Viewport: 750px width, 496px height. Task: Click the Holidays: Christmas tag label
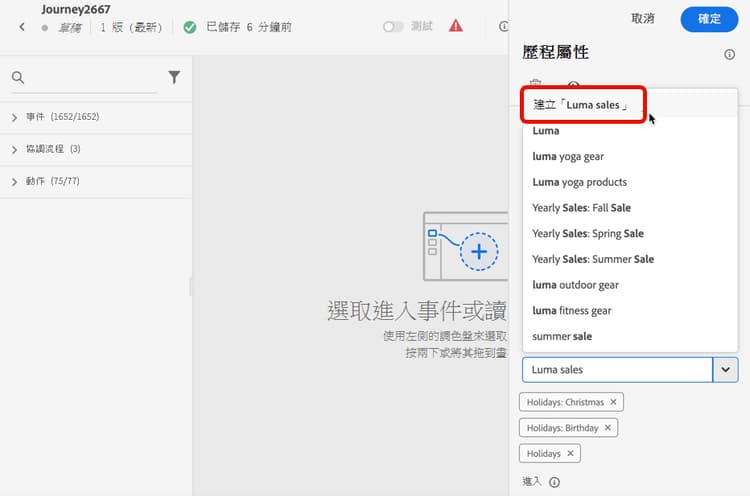click(565, 402)
